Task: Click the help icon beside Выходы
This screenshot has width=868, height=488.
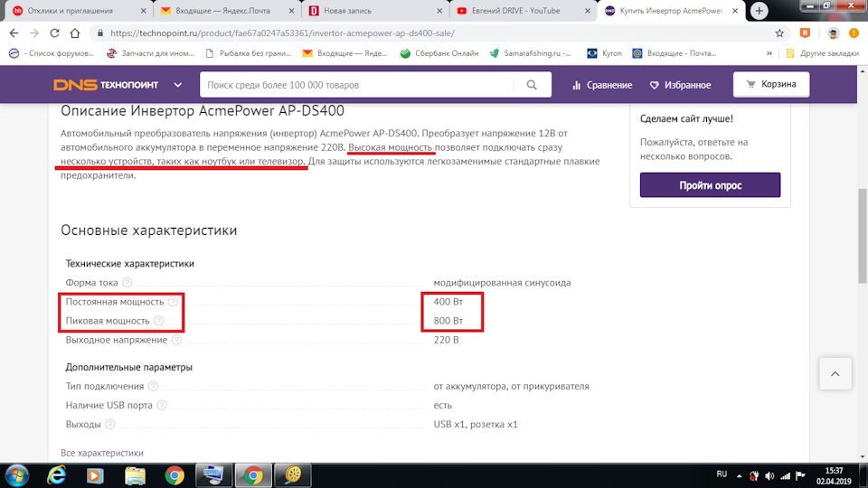Action: coord(110,425)
